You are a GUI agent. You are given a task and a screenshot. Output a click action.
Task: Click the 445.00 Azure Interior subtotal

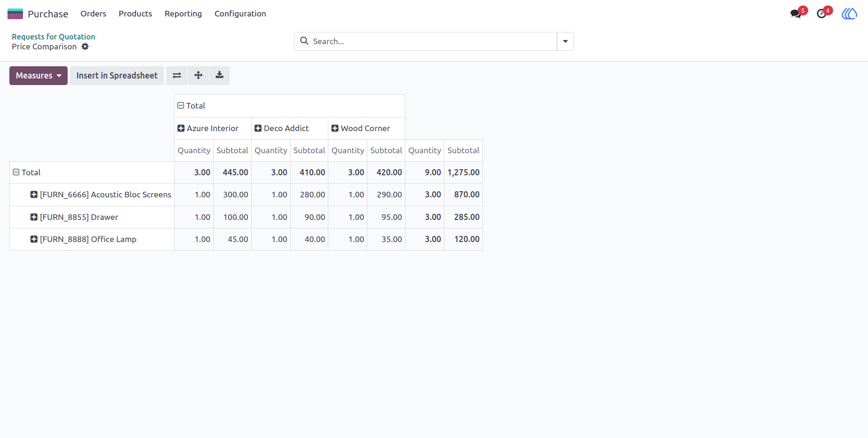(x=232, y=172)
